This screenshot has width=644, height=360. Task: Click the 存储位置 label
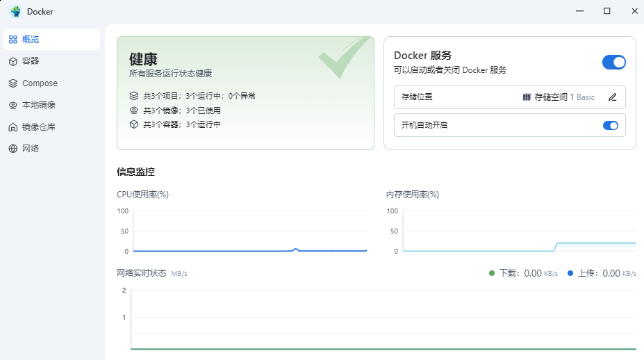coord(417,97)
